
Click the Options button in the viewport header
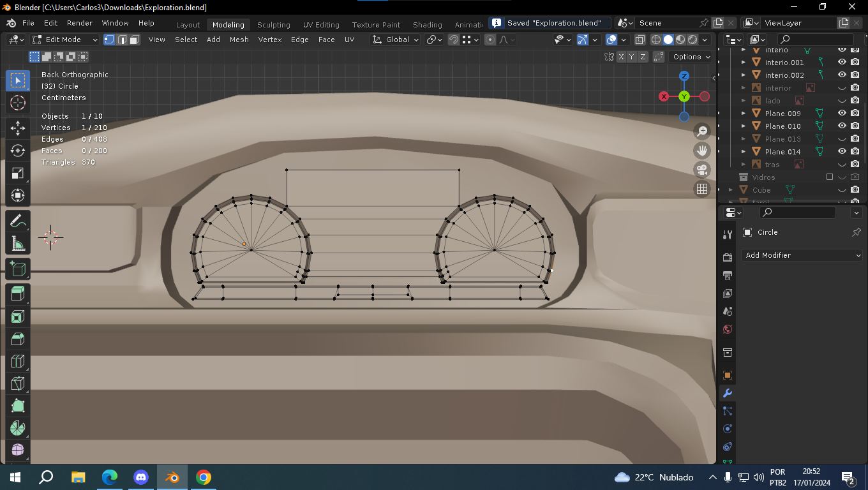click(x=692, y=57)
